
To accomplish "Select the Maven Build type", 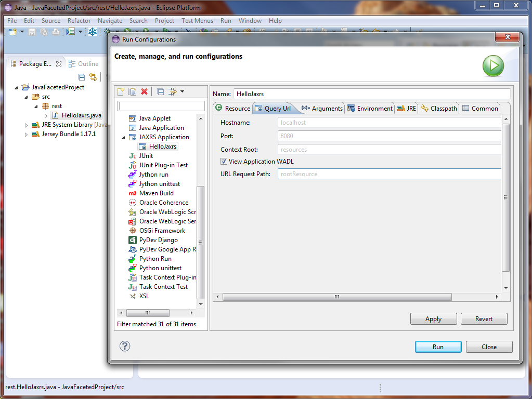I will [157, 193].
